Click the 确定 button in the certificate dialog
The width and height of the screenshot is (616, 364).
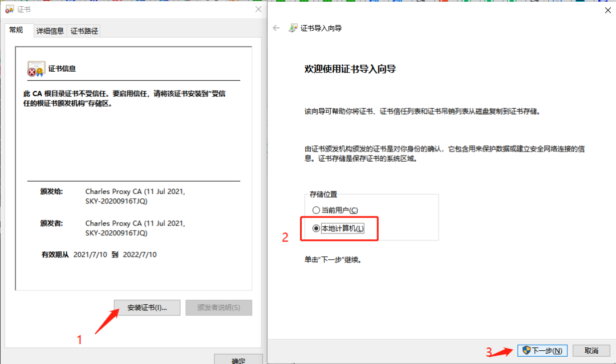[238, 359]
